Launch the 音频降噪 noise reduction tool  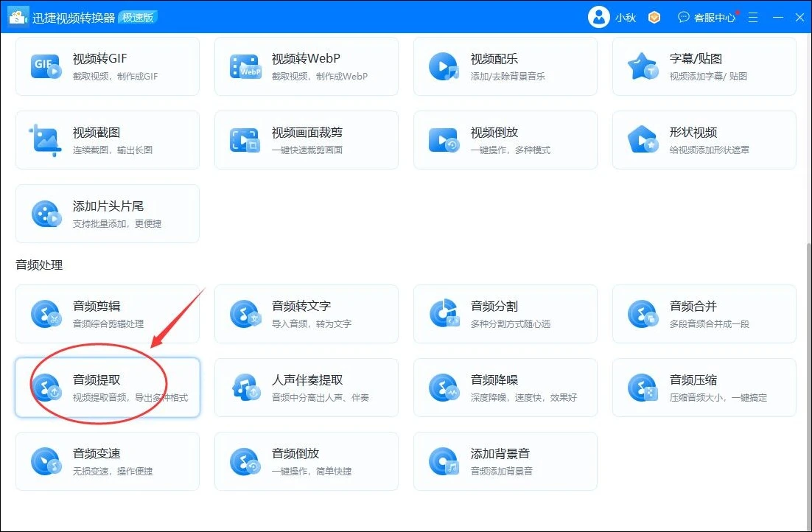(x=505, y=387)
